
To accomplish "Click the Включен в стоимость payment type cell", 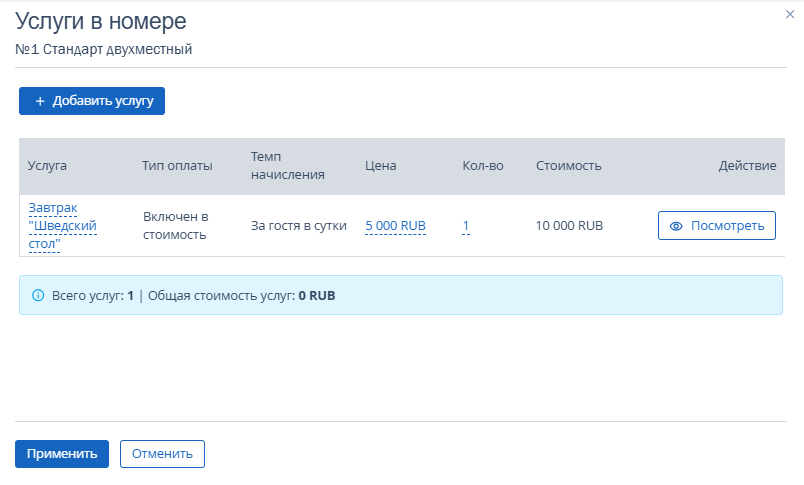I will [x=175, y=226].
